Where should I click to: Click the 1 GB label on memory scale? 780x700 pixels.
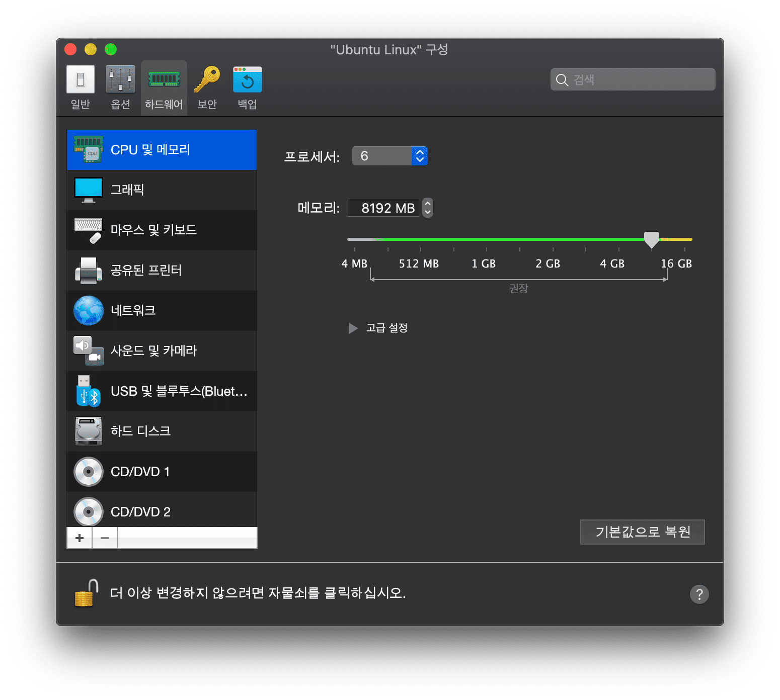pyautogui.click(x=484, y=264)
